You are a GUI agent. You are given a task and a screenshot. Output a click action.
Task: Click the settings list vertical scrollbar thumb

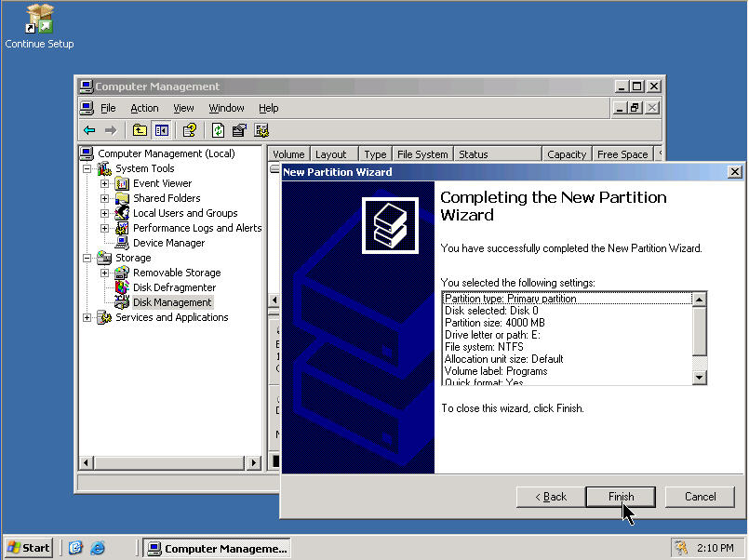(700, 331)
